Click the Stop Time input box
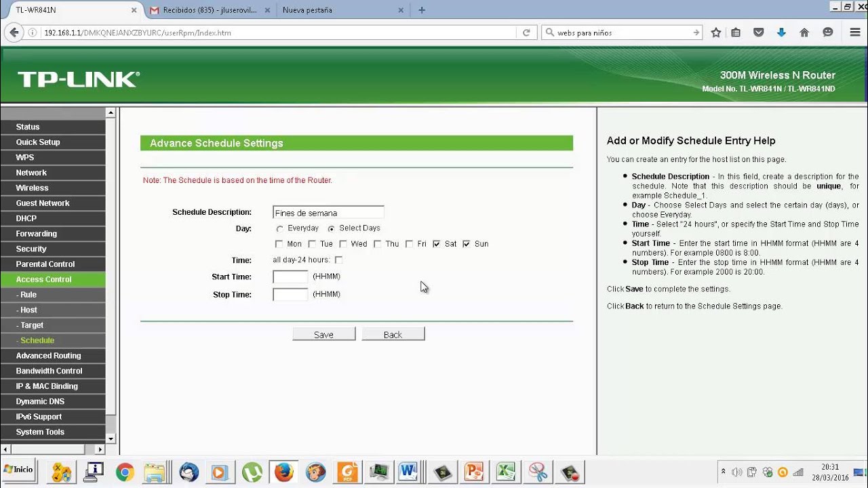Viewport: 868px width, 488px height. coord(290,294)
